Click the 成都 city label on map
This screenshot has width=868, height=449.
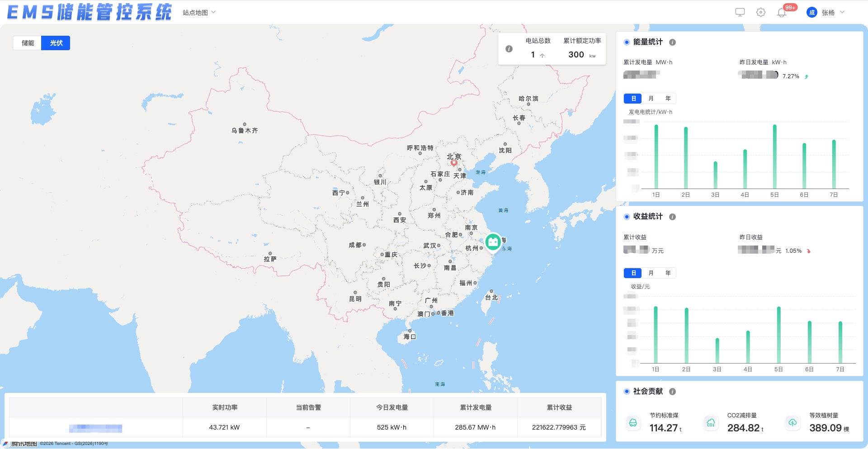(355, 245)
